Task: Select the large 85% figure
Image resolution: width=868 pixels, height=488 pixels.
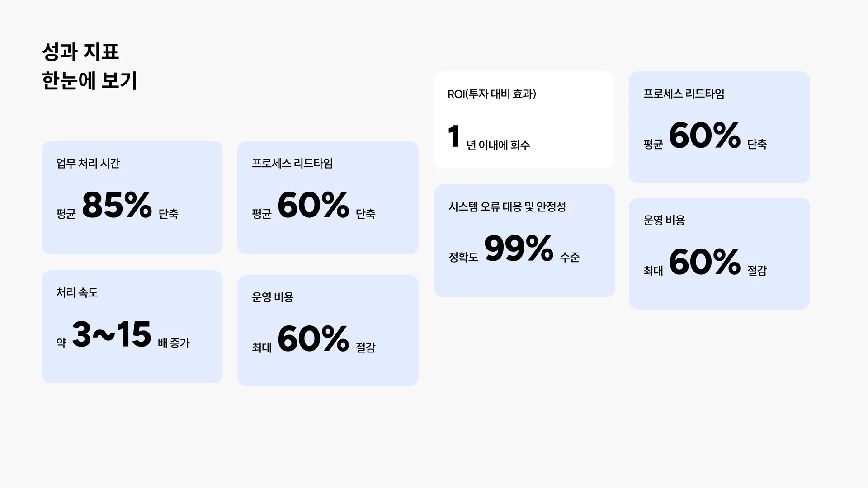Action: click(117, 205)
